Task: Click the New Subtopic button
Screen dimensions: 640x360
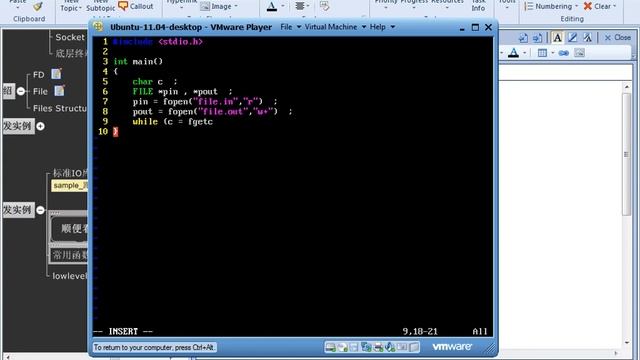Action: 100,6
